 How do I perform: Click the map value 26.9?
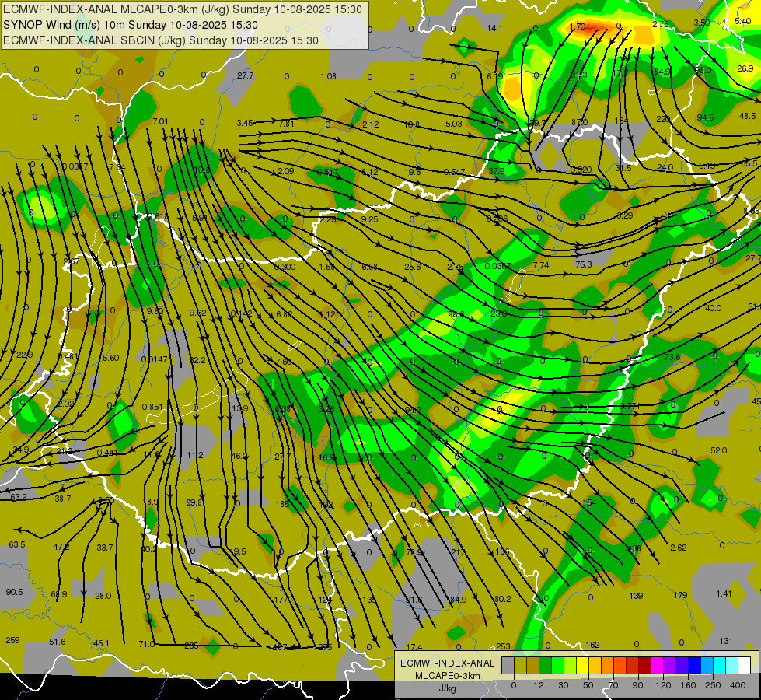[x=745, y=68]
